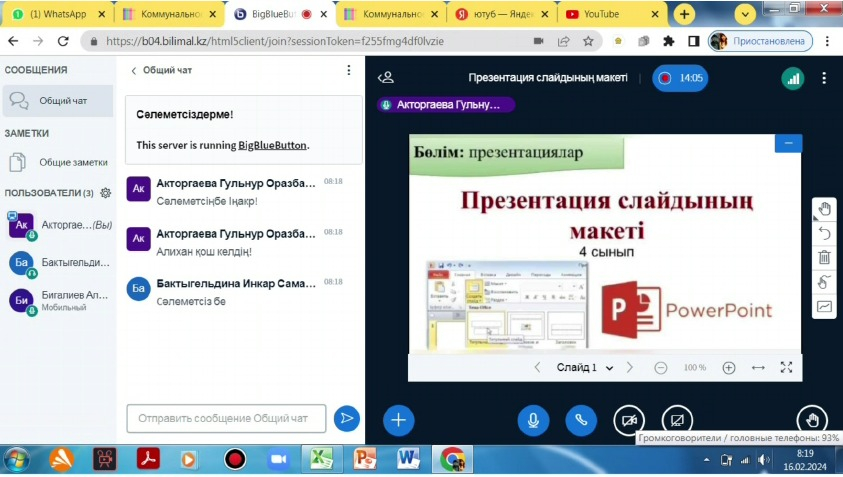Click the zoom in plus on the slide
Screen dimensions: 843x477
coord(728,368)
